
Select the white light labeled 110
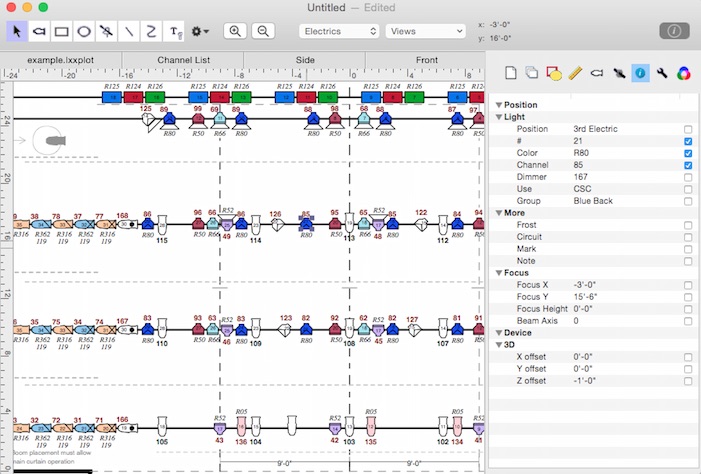(162, 329)
